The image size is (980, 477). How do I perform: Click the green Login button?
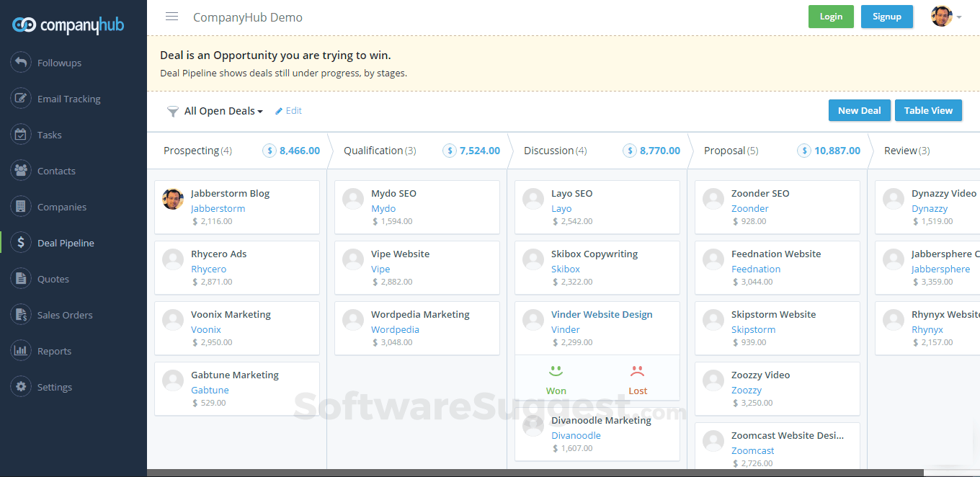[831, 17]
